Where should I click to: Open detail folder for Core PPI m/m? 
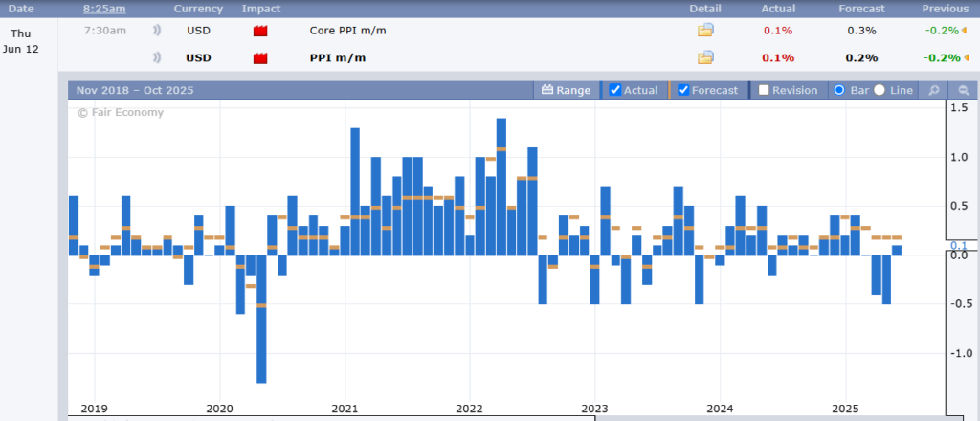point(705,31)
